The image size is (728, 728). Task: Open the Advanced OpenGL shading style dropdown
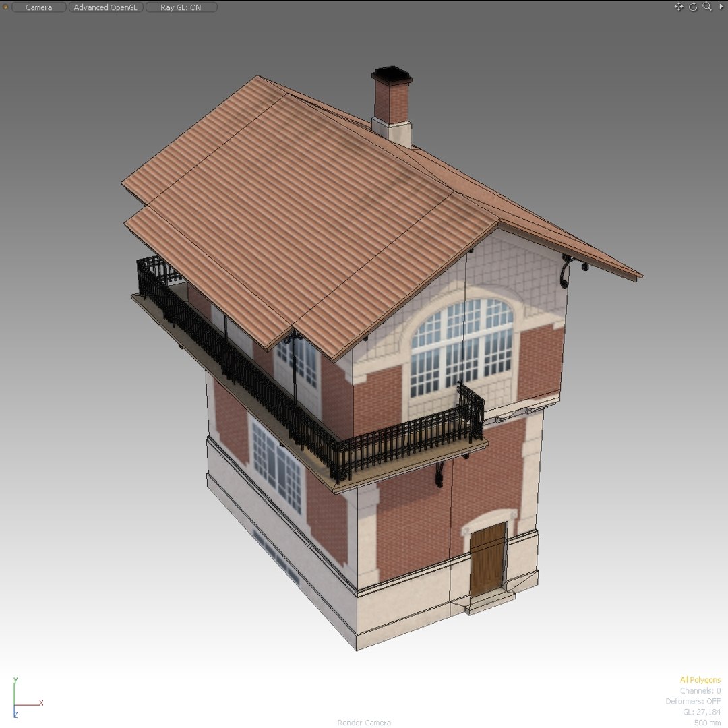106,7
